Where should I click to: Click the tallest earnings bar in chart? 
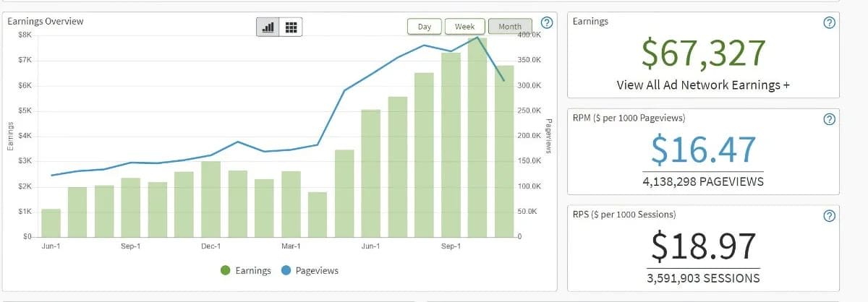[477, 137]
